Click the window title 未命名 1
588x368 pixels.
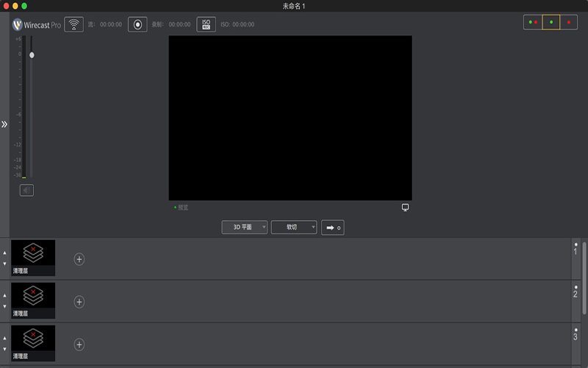[x=294, y=6]
